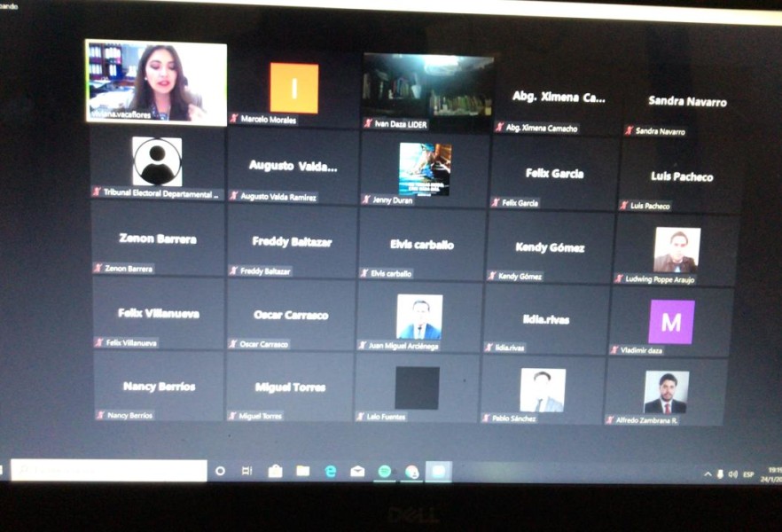Select the speaker's active video tile
The width and height of the screenshot is (782, 532).
click(156, 81)
